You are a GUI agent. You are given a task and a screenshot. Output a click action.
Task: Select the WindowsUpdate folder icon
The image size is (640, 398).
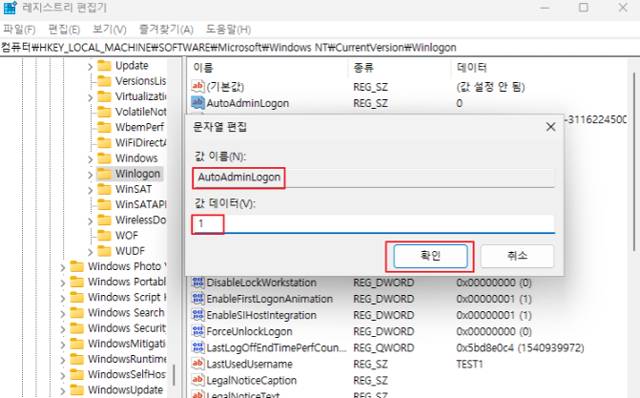[77, 389]
